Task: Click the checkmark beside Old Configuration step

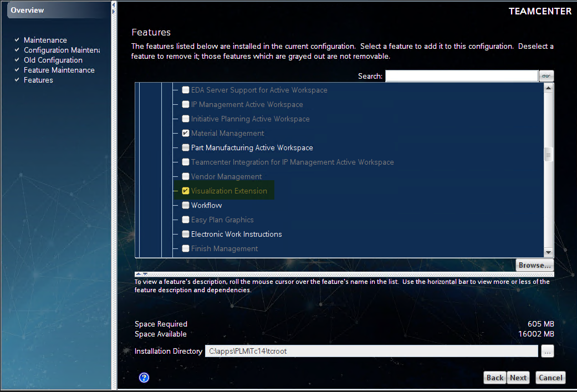Action: 16,60
